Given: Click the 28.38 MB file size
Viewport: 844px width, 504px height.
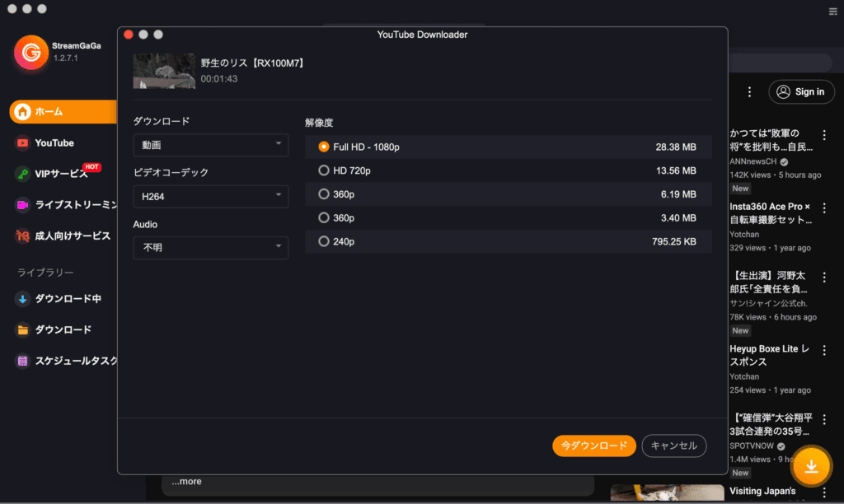Looking at the screenshot, I should point(676,147).
